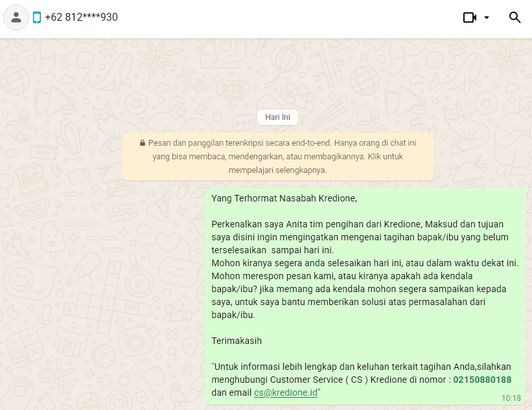
Task: Click the blue phone icon beside number
Action: click(x=37, y=17)
